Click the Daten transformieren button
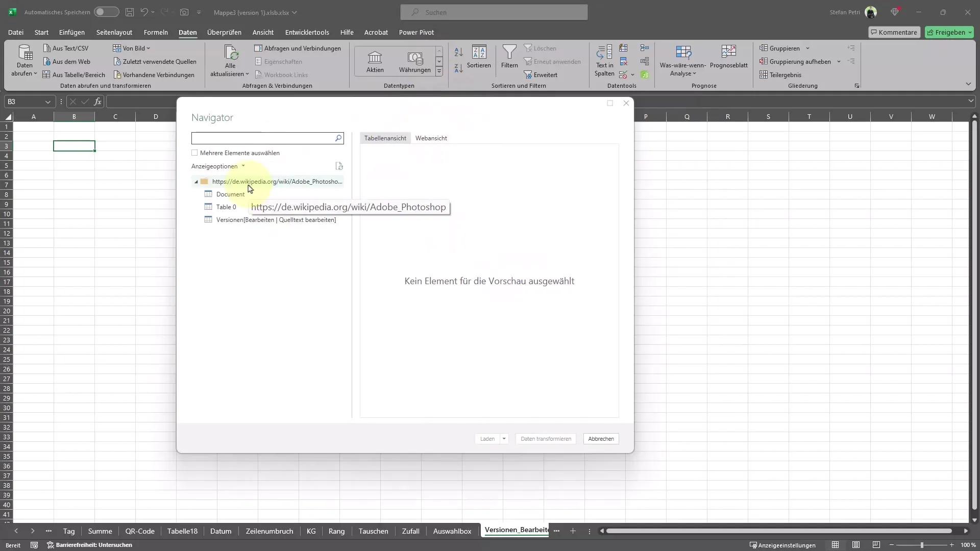 point(546,439)
